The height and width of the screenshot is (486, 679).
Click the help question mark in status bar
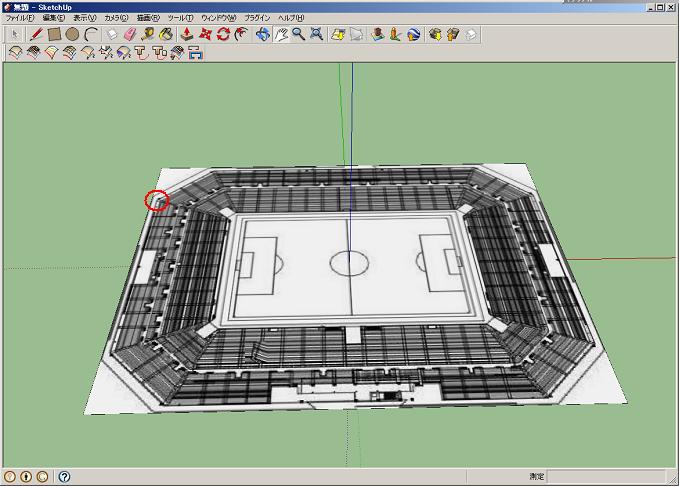point(64,477)
